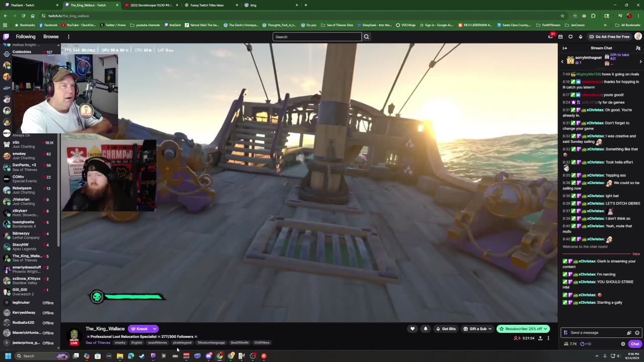The image size is (644, 362).
Task: Show previous gift leaderboard with left arrow
Action: pos(562,61)
